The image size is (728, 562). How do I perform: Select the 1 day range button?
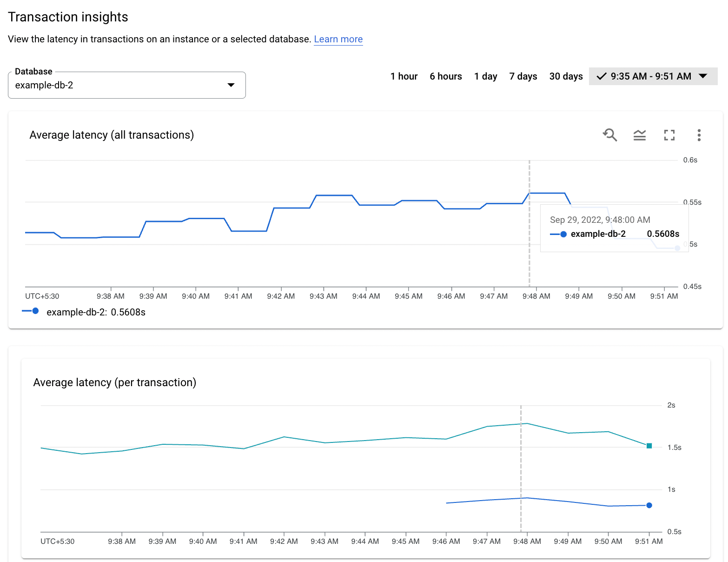click(x=485, y=76)
